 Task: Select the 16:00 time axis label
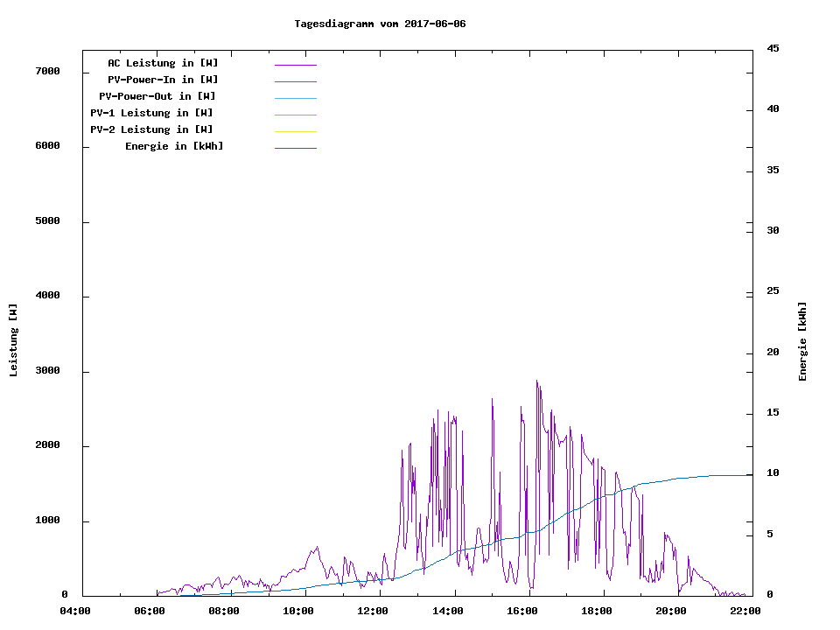(x=522, y=612)
